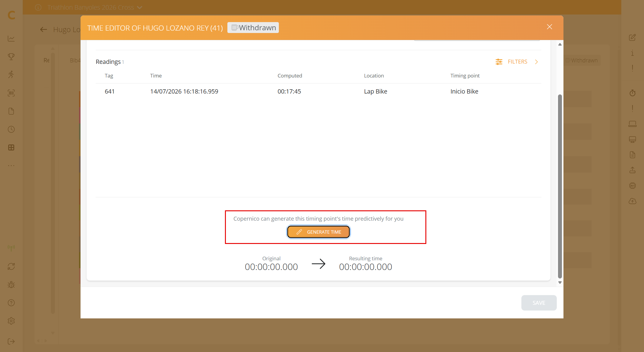The height and width of the screenshot is (352, 644).
Task: Click the cloud upload icon in right panel
Action: coord(632,201)
